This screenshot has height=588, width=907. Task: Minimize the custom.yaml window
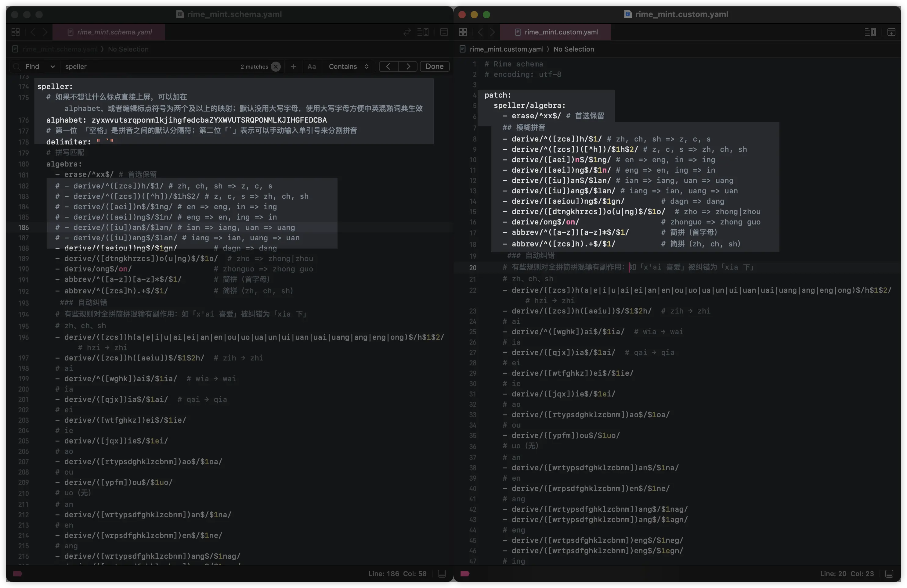(474, 14)
